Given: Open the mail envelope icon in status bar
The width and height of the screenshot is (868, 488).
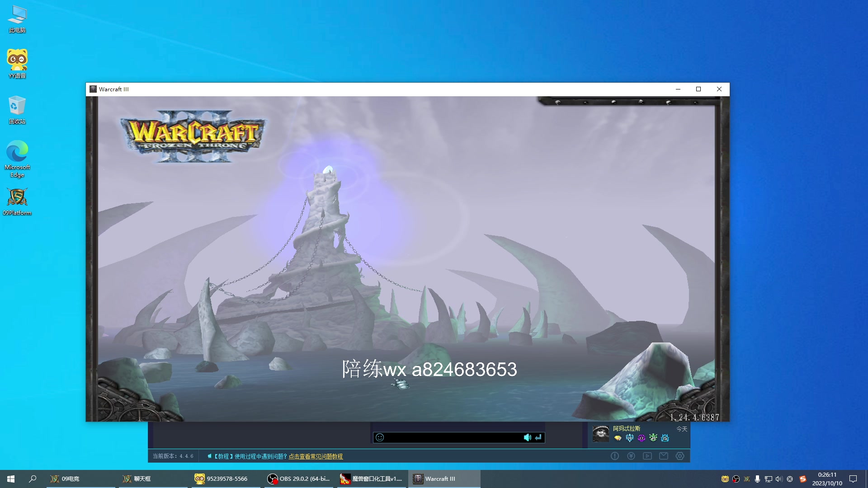Looking at the screenshot, I should click(664, 456).
